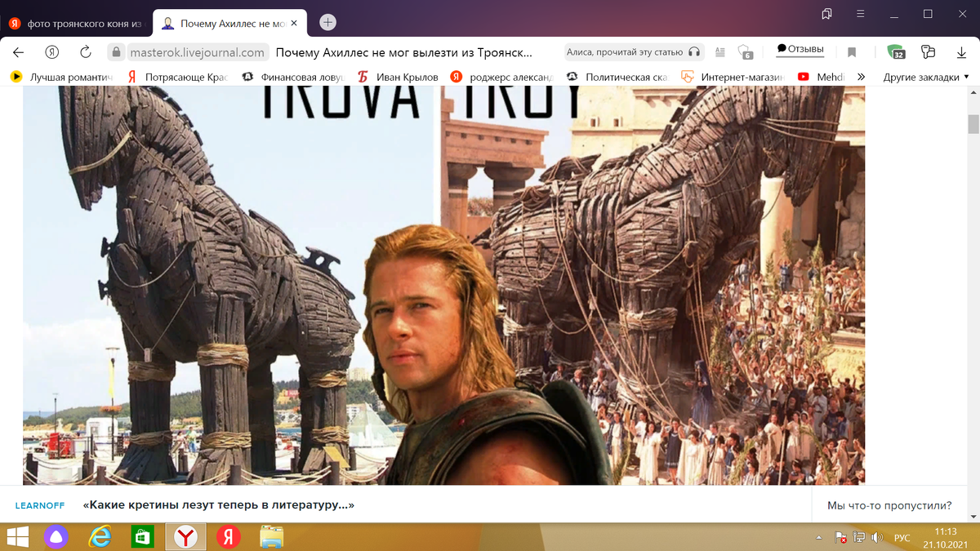Launch Alice assistant from the taskbar
The height and width of the screenshot is (551, 980).
(56, 537)
